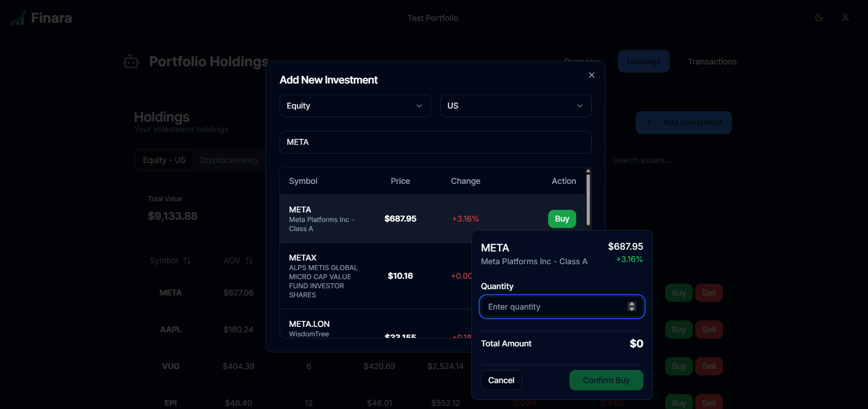Click the Portfolio Holdings briefcase icon

click(131, 61)
